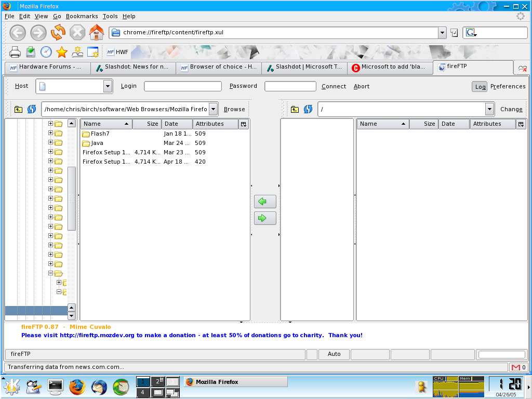Screen dimensions: 532x399
Task: Switch to Microsoft to add 'bla... tab
Action: click(390, 67)
